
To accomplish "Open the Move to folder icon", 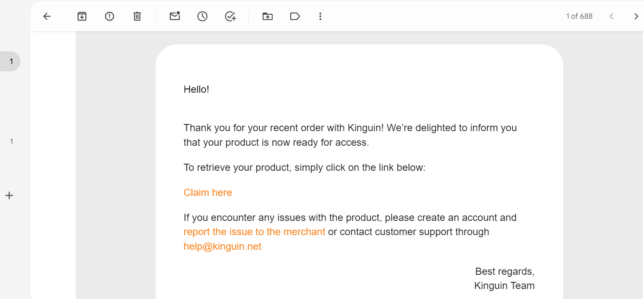I will (268, 16).
